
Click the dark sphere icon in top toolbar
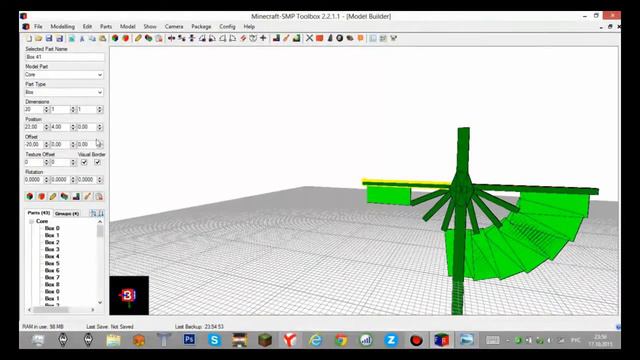pyautogui.click(x=340, y=38)
